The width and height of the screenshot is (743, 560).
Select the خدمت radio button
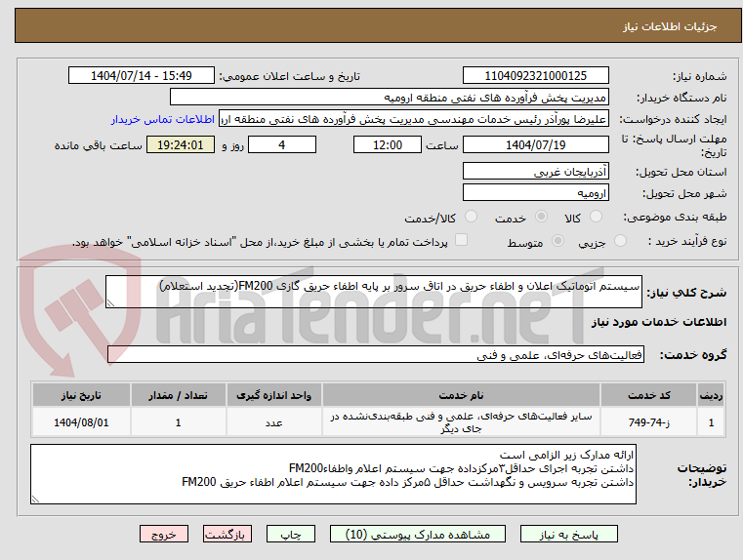pyautogui.click(x=541, y=217)
